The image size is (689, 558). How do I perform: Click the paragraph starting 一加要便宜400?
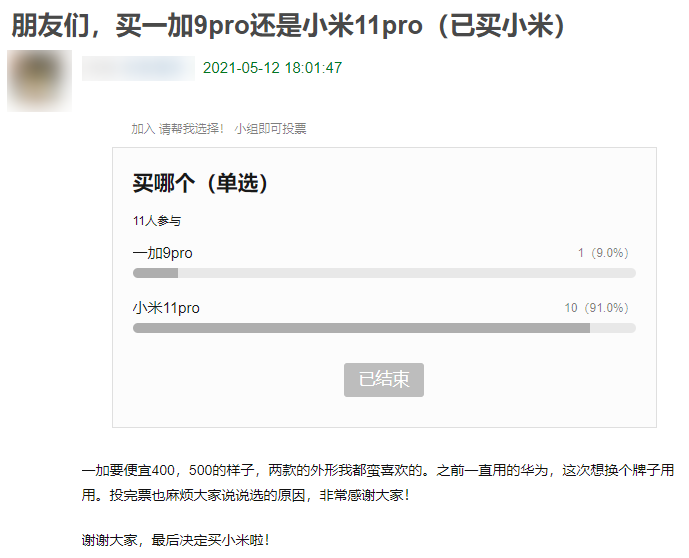(x=378, y=482)
